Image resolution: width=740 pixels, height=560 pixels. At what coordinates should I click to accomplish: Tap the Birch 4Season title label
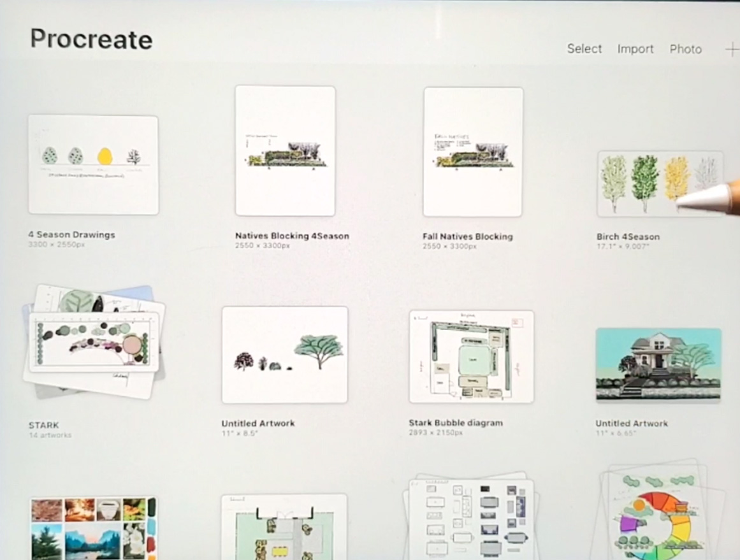pyautogui.click(x=628, y=236)
